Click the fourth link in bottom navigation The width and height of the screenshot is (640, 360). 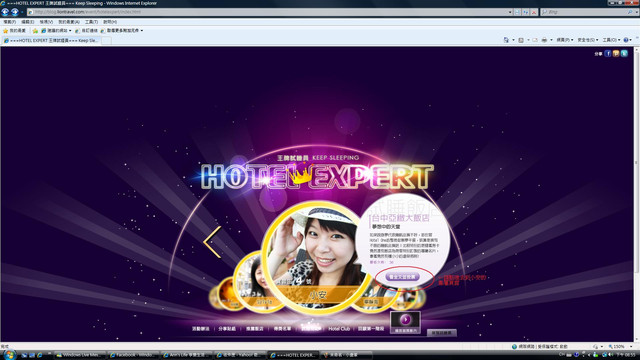coord(282,329)
